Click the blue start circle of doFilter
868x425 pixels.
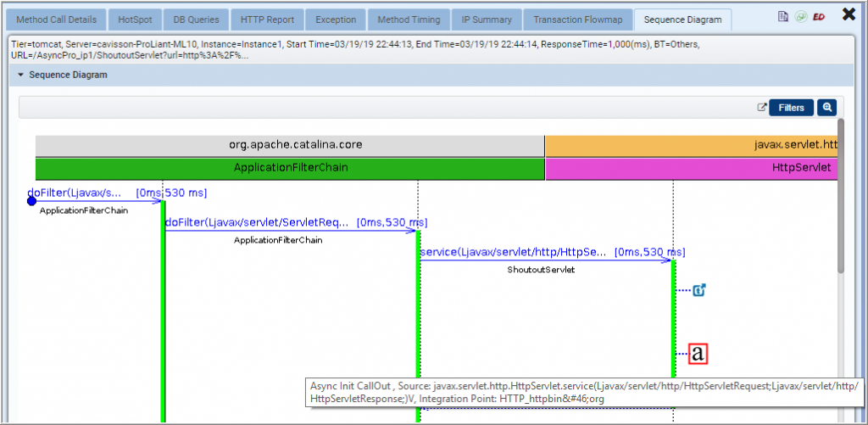[32, 201]
